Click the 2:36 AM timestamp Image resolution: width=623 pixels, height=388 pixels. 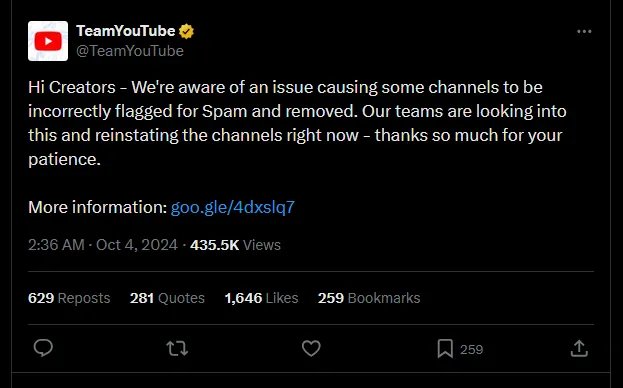click(56, 245)
